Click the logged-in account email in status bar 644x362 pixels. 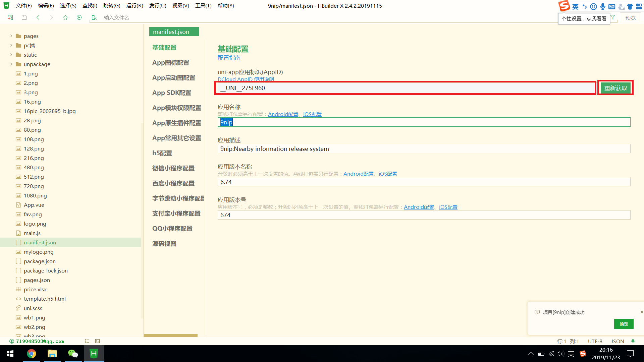click(x=40, y=341)
